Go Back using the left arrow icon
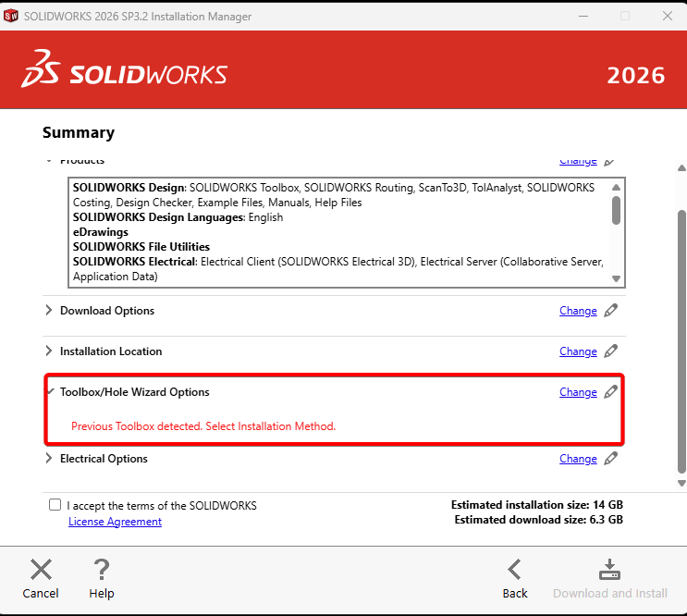 (515, 570)
